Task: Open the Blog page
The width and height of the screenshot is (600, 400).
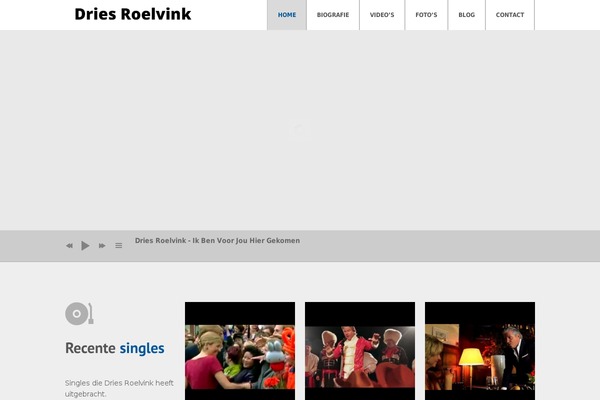Action: (466, 15)
